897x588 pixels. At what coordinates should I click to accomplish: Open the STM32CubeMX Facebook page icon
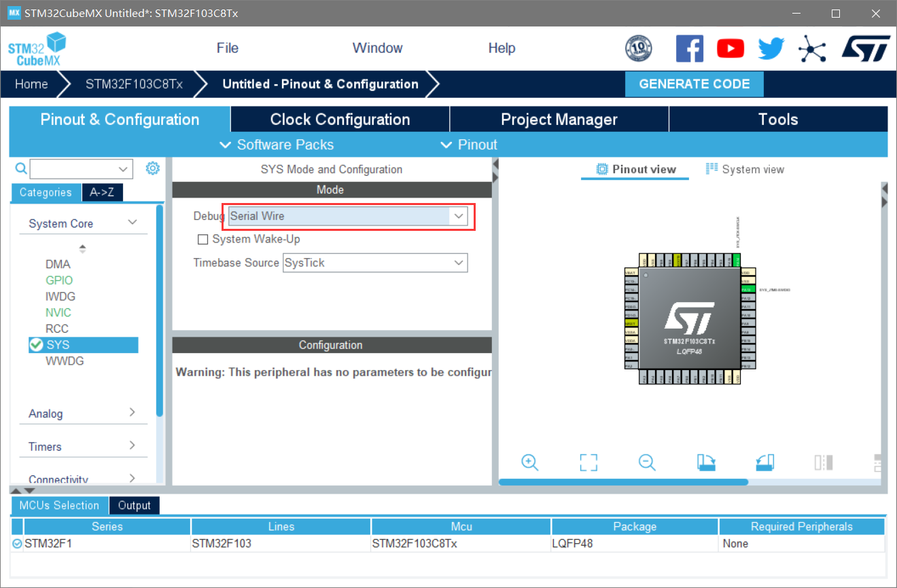pos(690,48)
